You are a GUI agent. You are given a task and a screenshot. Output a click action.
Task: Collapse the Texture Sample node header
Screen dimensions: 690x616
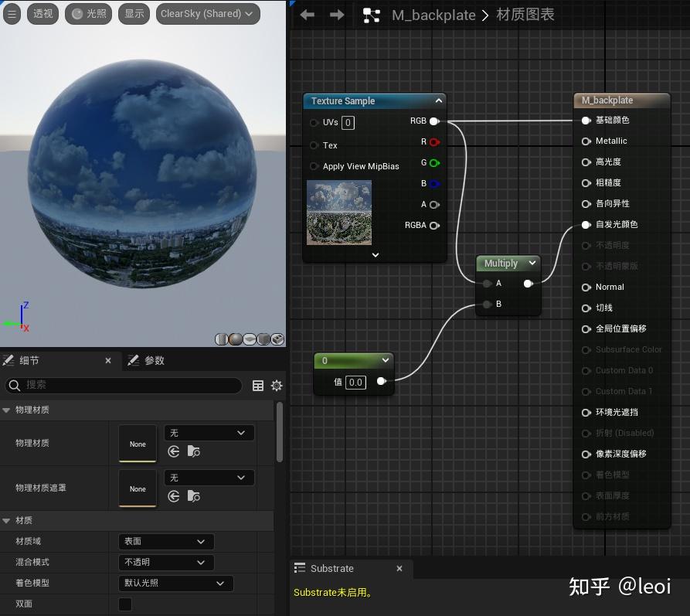(x=438, y=100)
